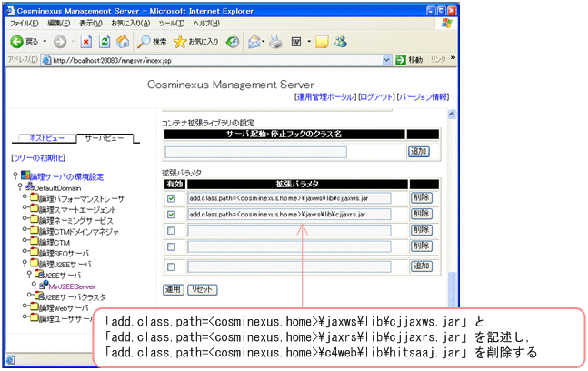The height and width of the screenshot is (371, 588).
Task: Open the address bar dropdown arrow
Action: (x=388, y=60)
